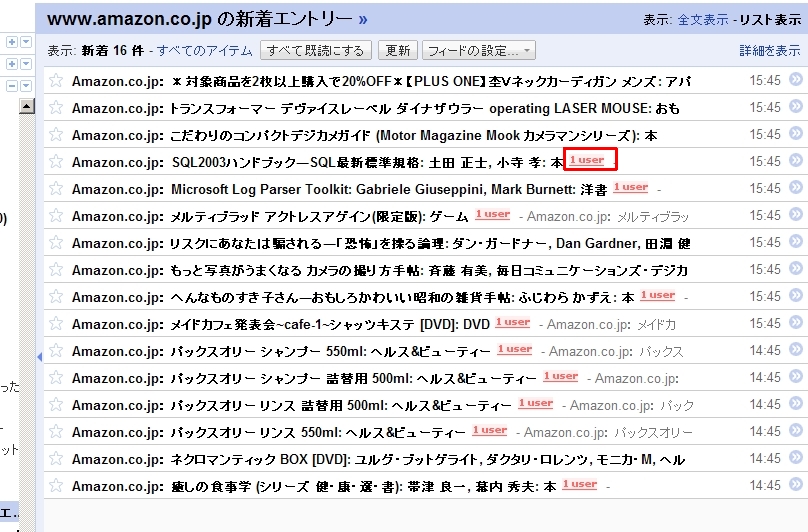Expand entry titled ネクロマンティック BOX [DVD]
Screen dimensions: 808x532
(428, 459)
